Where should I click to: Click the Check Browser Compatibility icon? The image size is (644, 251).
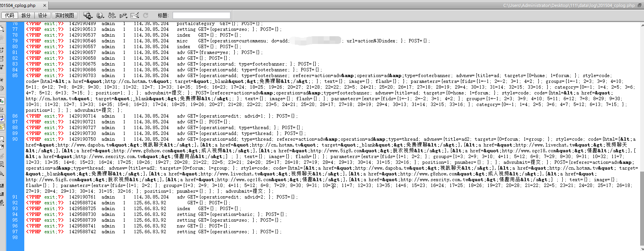click(x=135, y=15)
